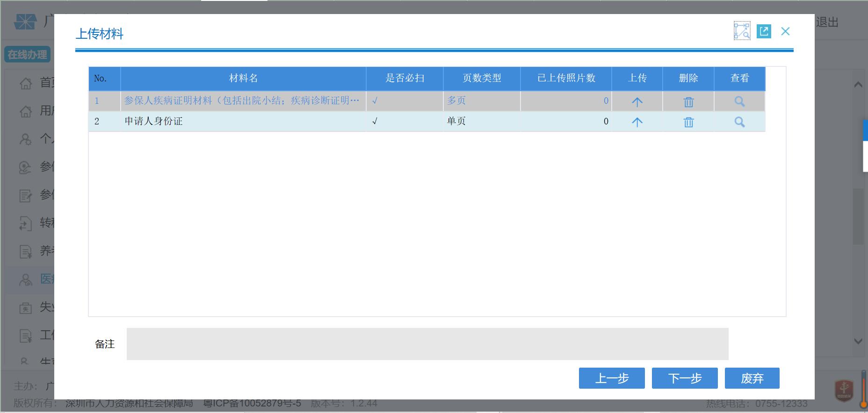Upload file for row 1 disease proof material
Screen dimensions: 868x413
point(637,101)
